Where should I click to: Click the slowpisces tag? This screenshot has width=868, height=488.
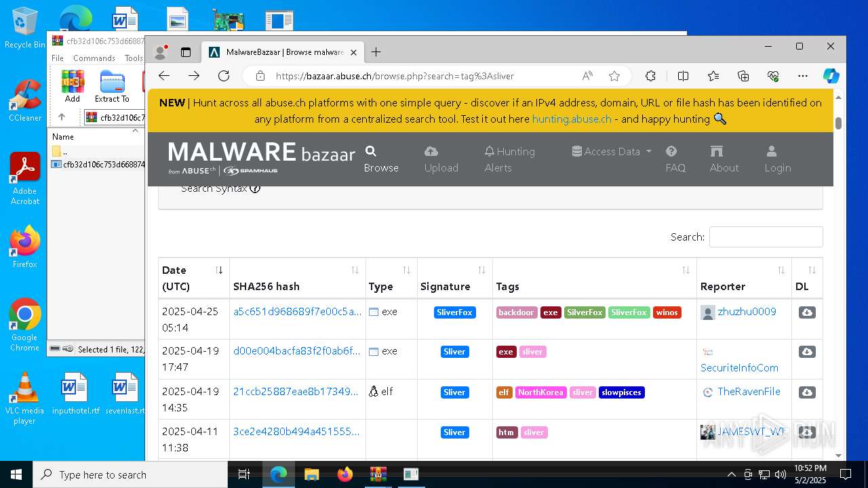point(621,392)
